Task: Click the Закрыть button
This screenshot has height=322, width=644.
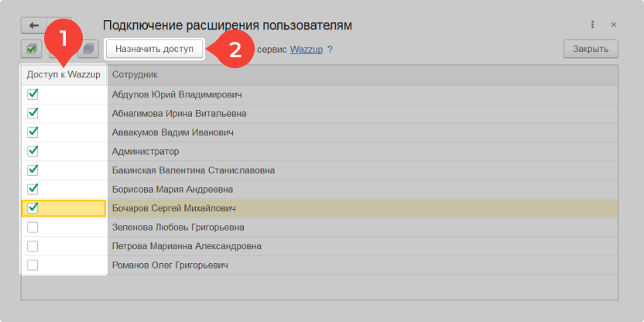Action: coord(590,49)
